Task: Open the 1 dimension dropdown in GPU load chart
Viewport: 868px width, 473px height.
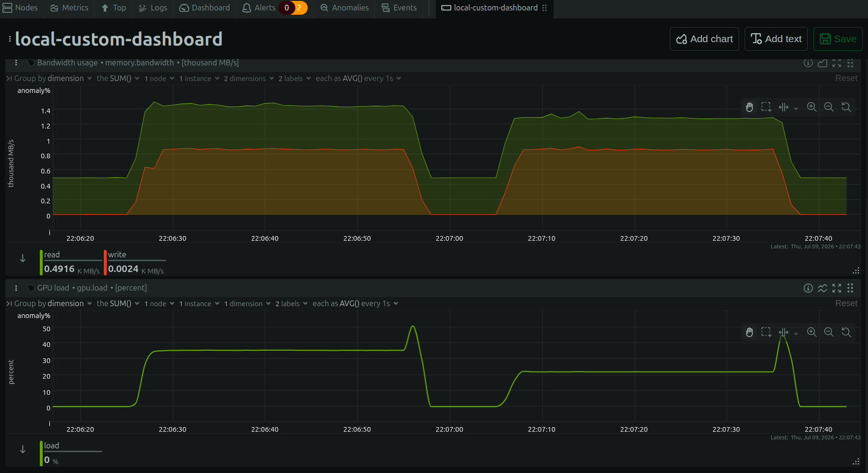Action: click(247, 303)
